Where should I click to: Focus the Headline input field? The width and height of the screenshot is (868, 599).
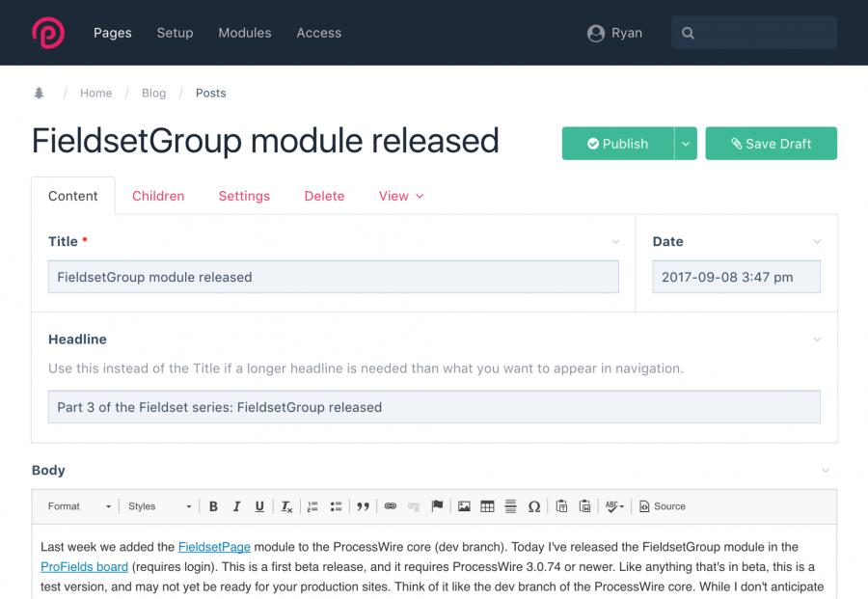coord(434,407)
